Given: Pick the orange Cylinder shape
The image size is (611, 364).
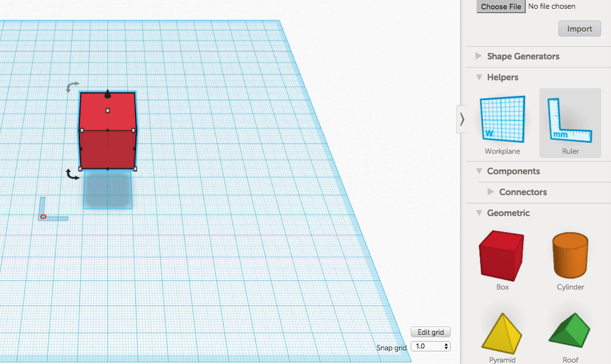Looking at the screenshot, I should [570, 256].
